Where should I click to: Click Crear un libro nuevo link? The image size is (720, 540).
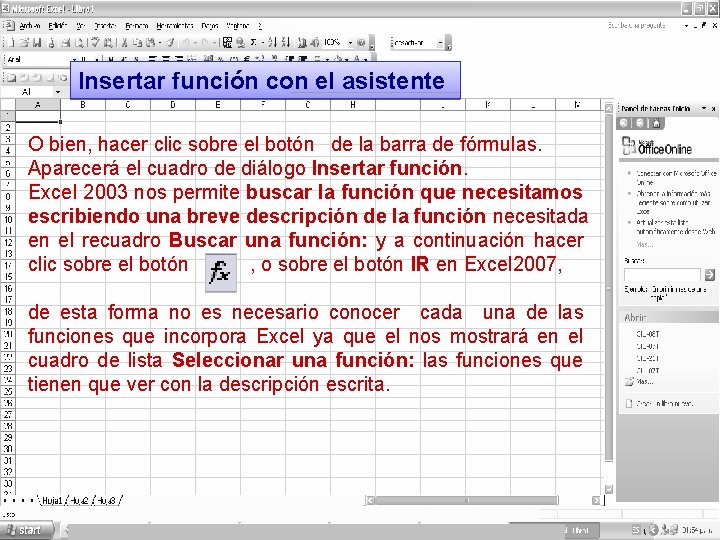point(664,404)
